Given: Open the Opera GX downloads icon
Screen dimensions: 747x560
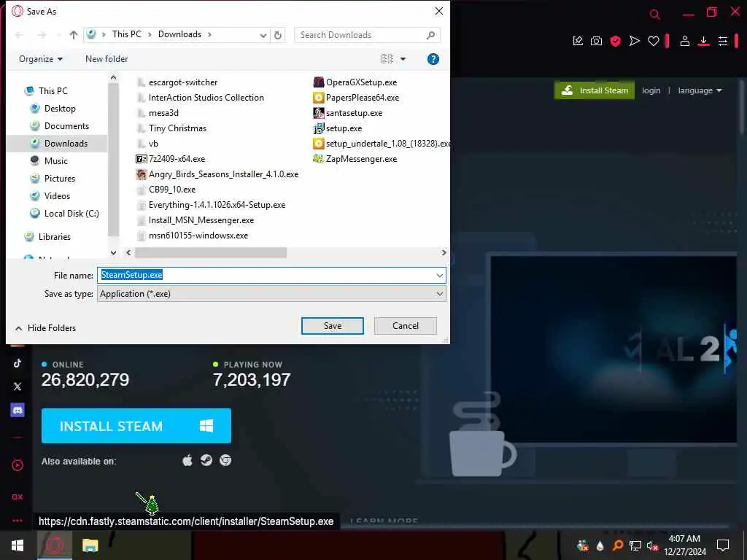Looking at the screenshot, I should pos(703,42).
